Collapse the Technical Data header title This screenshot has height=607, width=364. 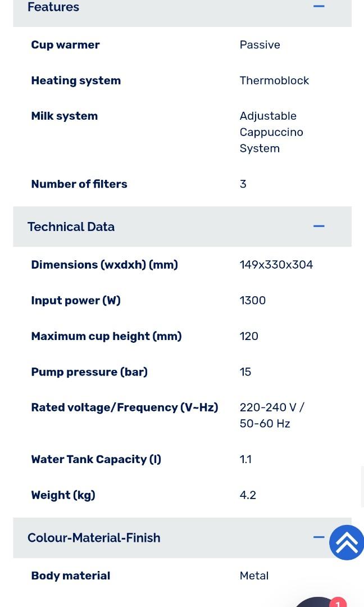(x=71, y=227)
